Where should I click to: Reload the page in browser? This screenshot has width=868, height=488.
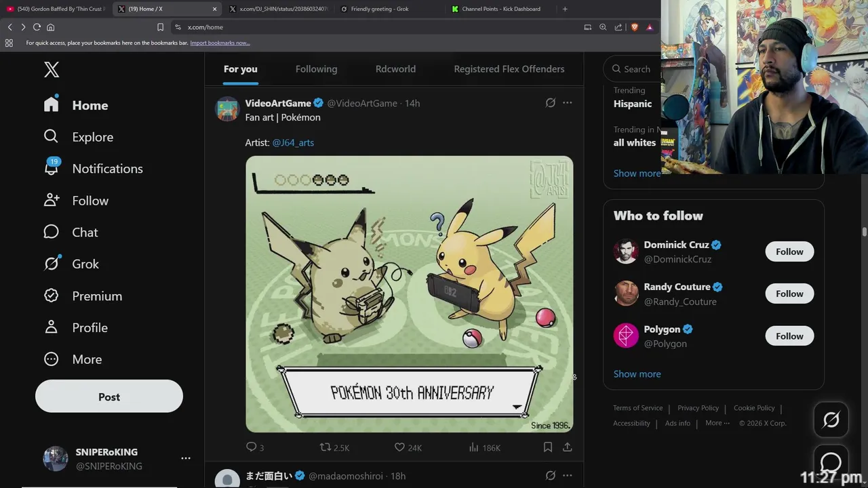pos(37,27)
